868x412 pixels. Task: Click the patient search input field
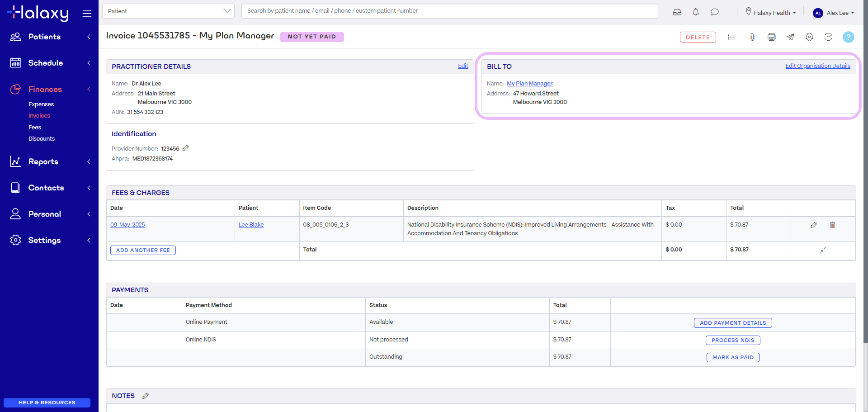click(x=449, y=11)
